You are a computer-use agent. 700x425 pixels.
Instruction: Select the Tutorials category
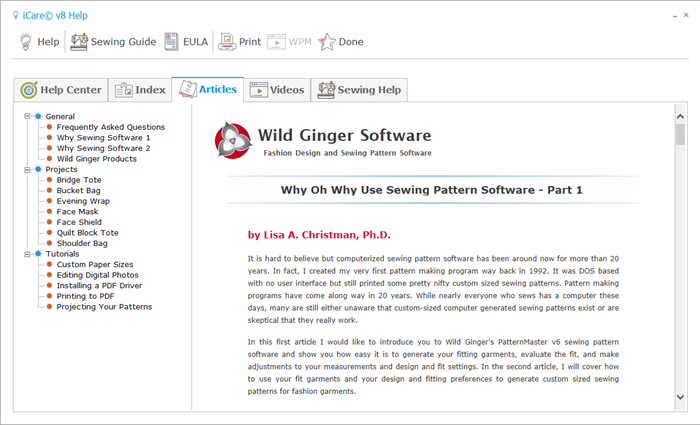(x=62, y=254)
